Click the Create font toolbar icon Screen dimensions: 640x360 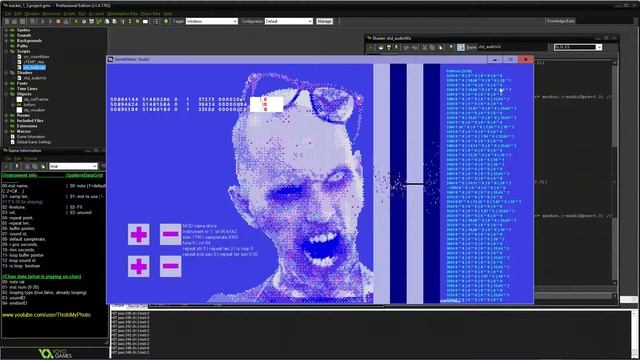point(122,21)
